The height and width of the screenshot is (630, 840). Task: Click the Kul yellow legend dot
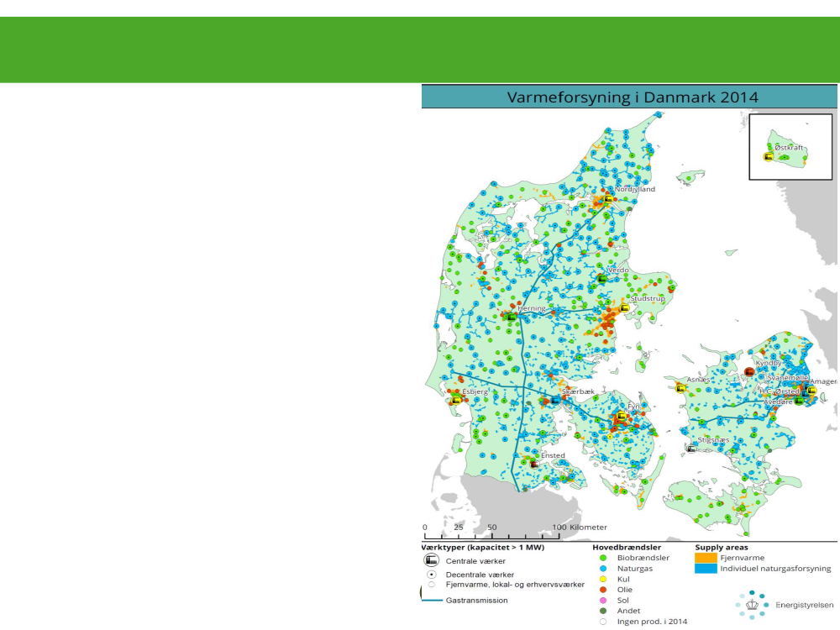(603, 579)
